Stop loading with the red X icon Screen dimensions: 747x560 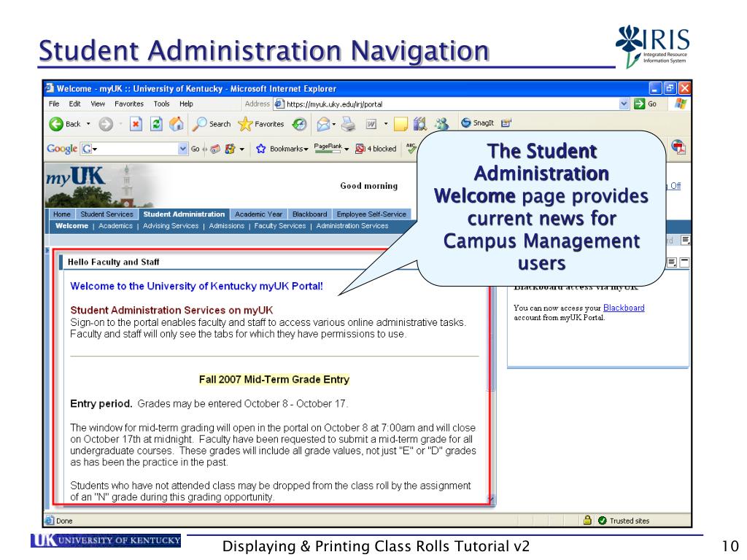[136, 124]
